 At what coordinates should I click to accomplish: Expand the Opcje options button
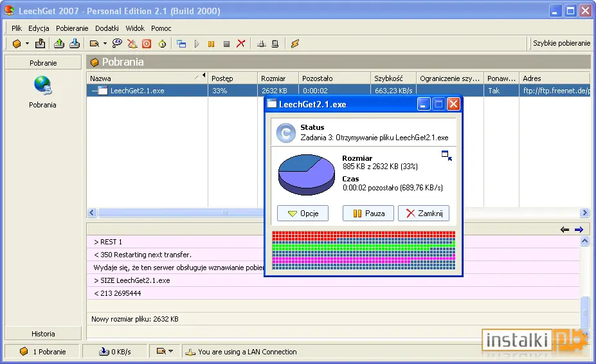(303, 214)
